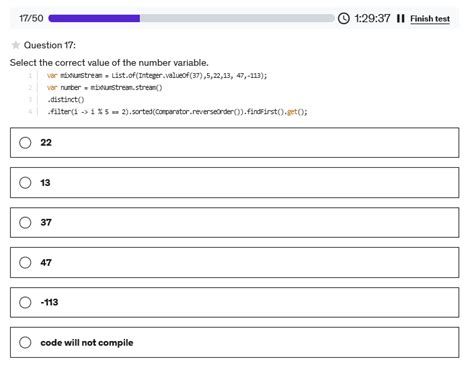Bookmark Question 17 with the star icon
Image resolution: width=474 pixels, height=386 pixels.
[x=15, y=45]
